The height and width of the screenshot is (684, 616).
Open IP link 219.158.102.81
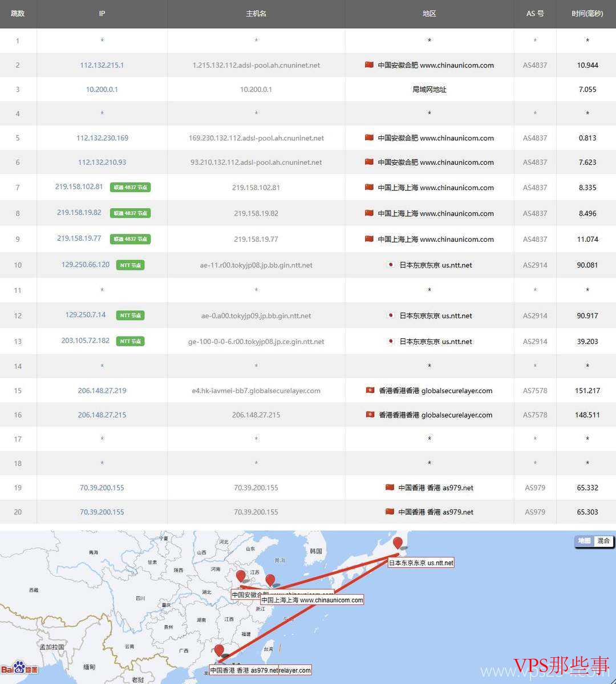79,187
